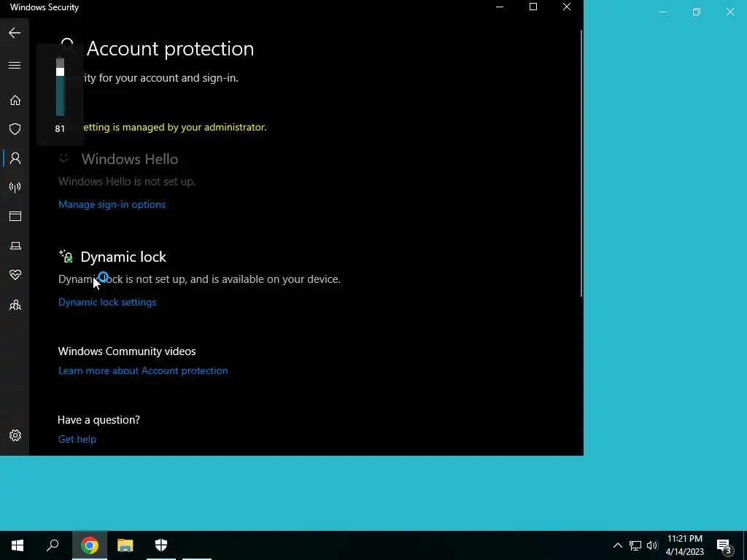
Task: Click 'Windows Hello is not set up.' text
Action: click(127, 182)
